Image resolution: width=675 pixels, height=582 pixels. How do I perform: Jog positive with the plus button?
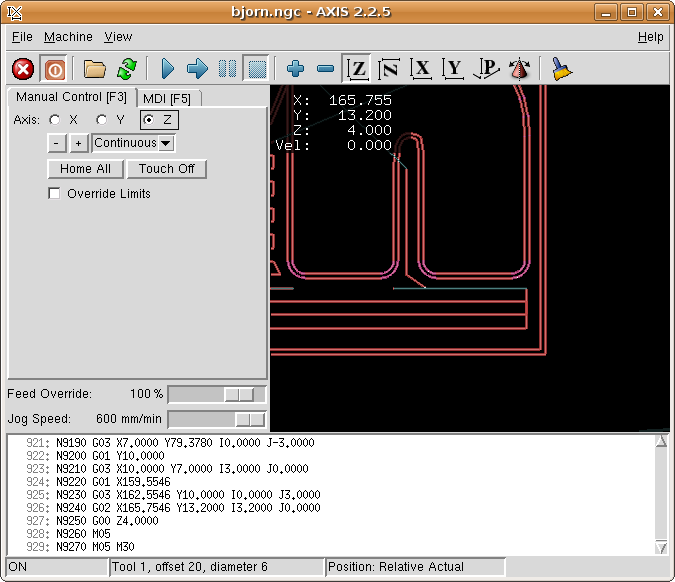coord(78,143)
